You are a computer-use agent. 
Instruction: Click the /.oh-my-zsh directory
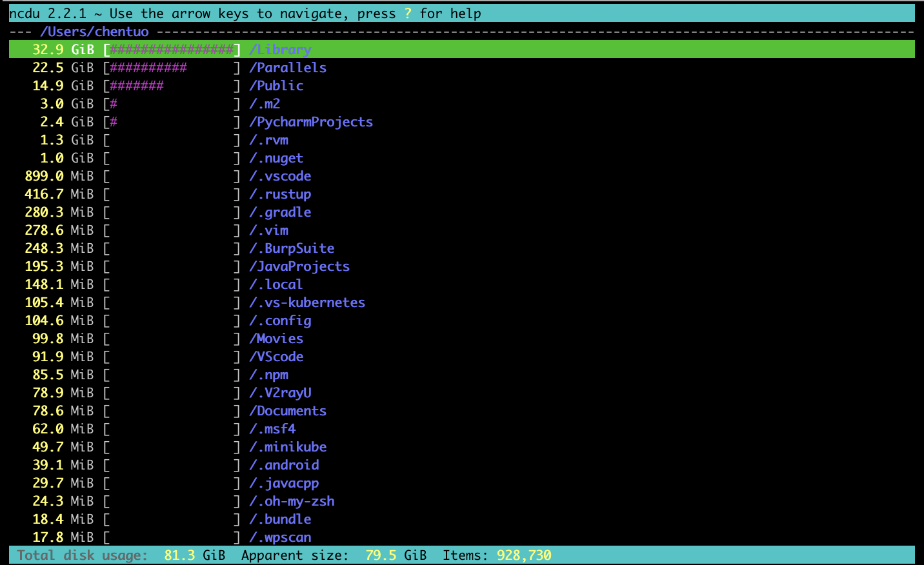point(292,501)
